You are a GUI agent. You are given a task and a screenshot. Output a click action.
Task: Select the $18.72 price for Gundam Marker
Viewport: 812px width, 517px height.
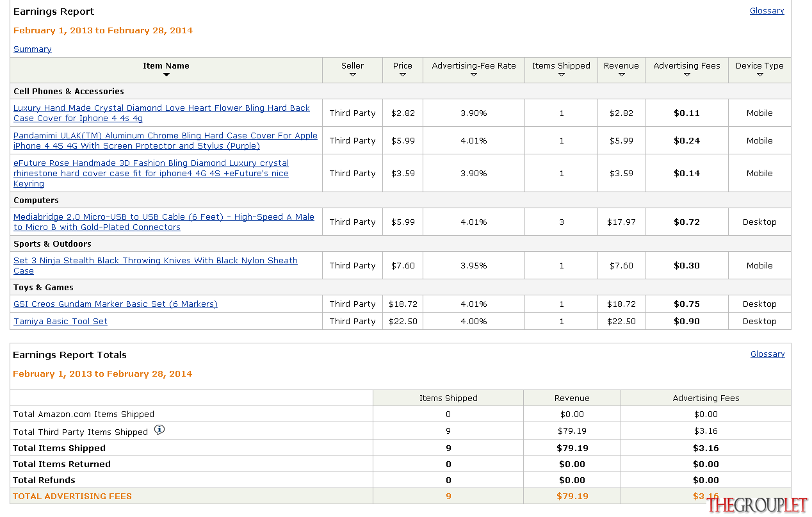(403, 304)
